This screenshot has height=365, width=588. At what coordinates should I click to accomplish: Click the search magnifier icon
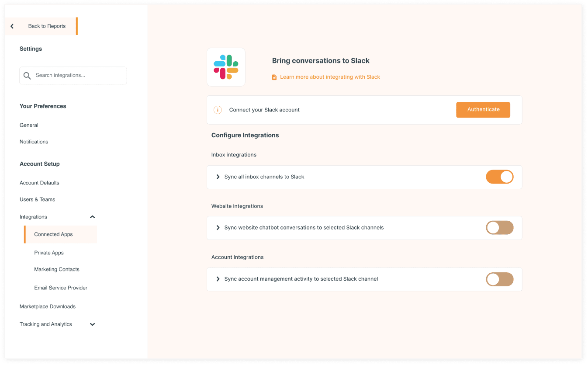pos(27,76)
